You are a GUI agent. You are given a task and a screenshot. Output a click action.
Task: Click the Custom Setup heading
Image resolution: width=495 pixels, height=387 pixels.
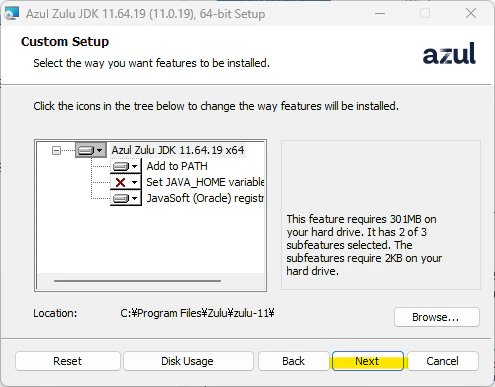(x=65, y=42)
